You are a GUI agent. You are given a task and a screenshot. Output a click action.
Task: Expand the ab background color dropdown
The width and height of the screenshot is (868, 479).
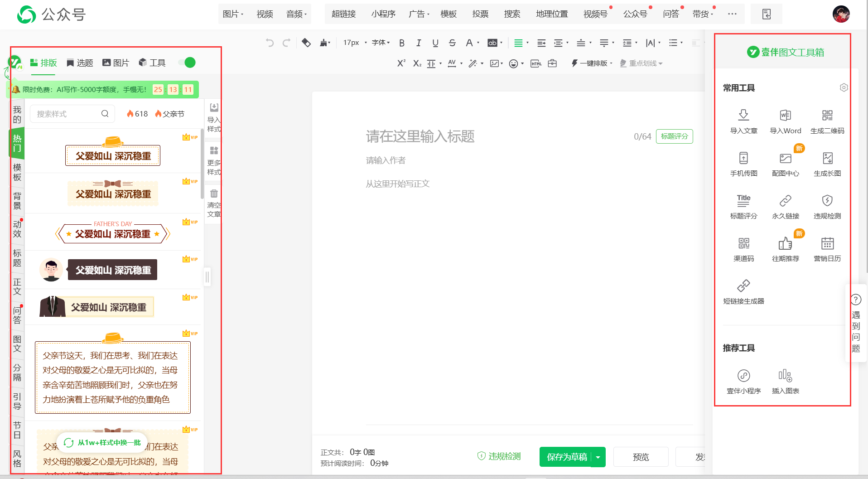point(501,43)
